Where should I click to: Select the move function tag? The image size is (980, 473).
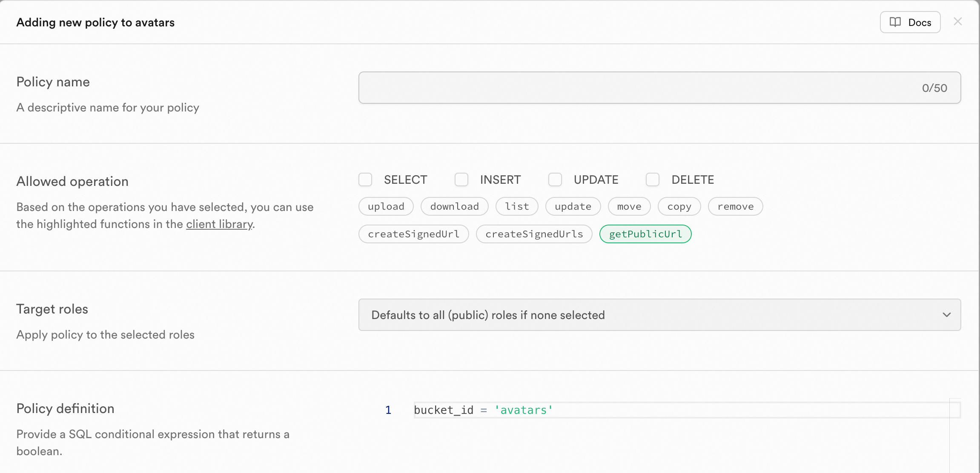click(629, 207)
